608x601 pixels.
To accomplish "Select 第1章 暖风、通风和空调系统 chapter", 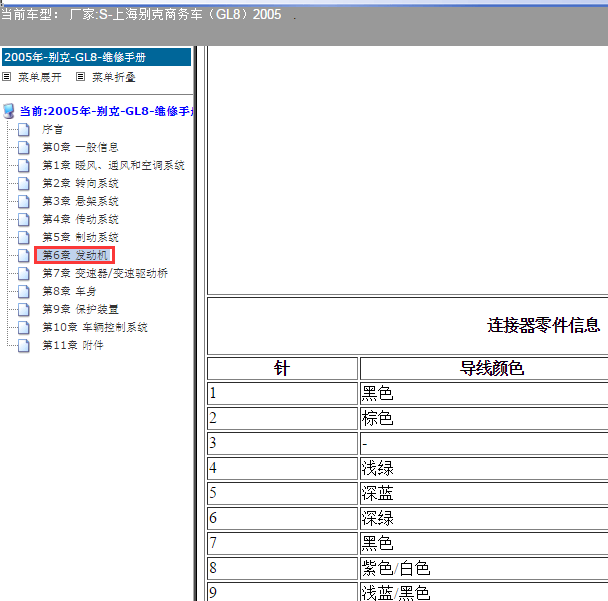I will (x=113, y=165).
